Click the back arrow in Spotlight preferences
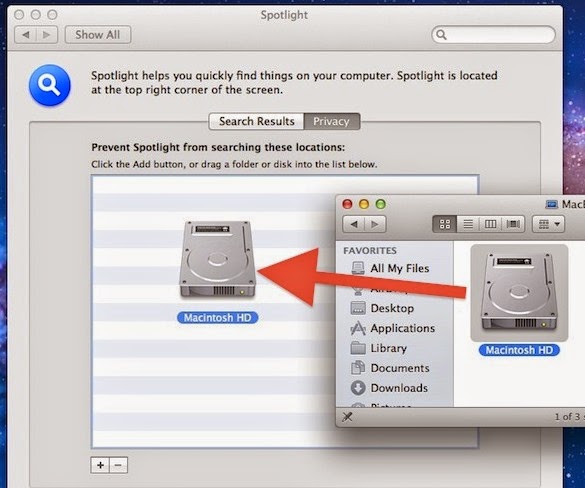 pos(25,35)
